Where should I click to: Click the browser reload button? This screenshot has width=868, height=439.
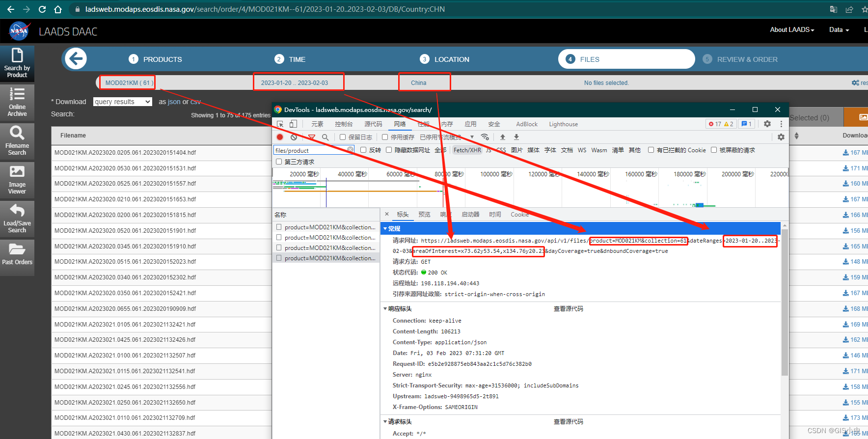42,9
